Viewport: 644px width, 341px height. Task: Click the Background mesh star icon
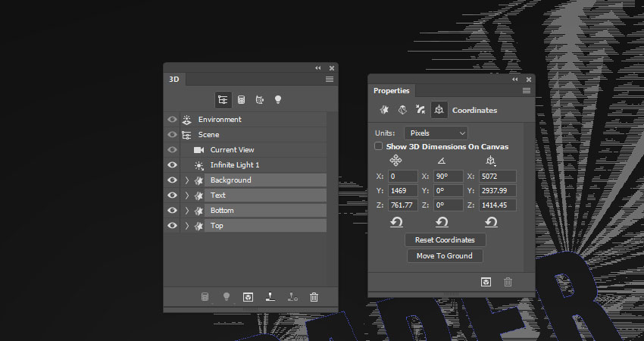pyautogui.click(x=199, y=180)
